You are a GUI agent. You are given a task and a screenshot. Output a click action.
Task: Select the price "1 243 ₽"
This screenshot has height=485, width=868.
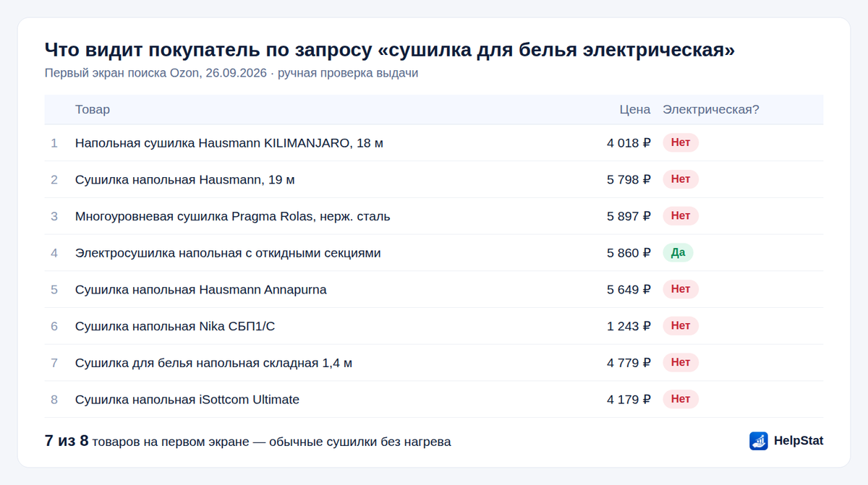coord(629,326)
